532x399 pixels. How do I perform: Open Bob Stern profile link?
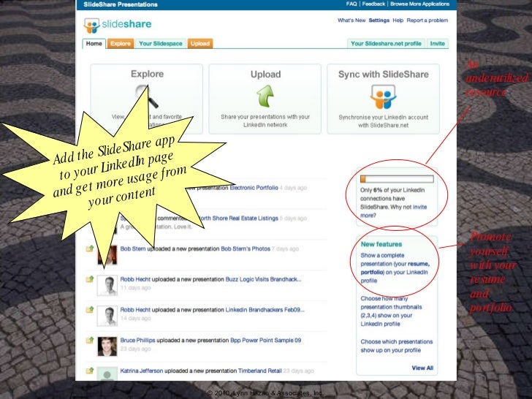point(133,248)
